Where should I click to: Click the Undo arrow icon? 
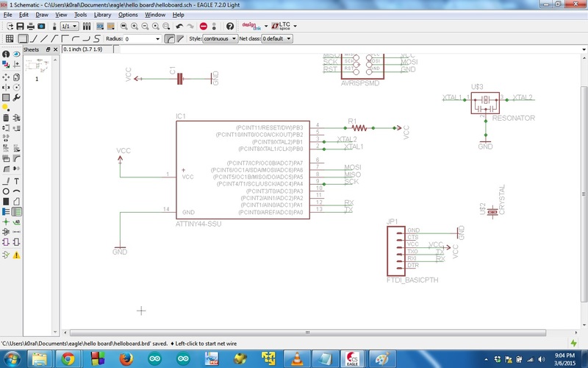click(179, 26)
